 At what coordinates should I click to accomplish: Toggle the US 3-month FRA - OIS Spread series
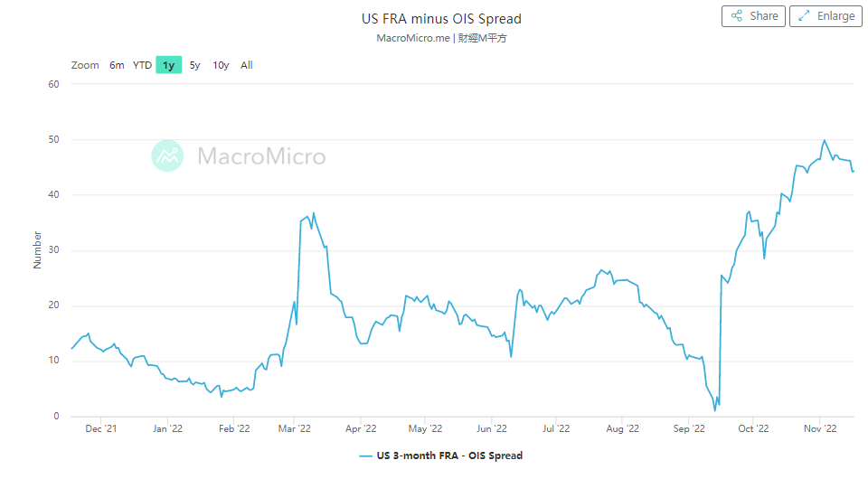[x=449, y=456]
